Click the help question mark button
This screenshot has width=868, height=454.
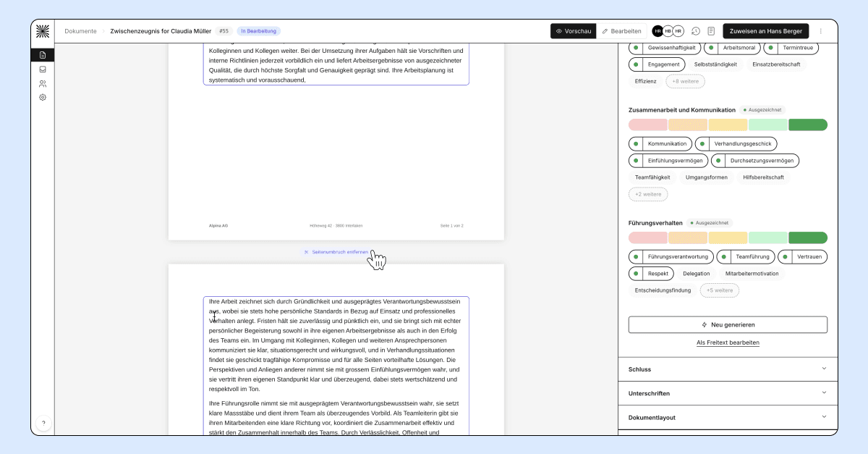pos(43,423)
